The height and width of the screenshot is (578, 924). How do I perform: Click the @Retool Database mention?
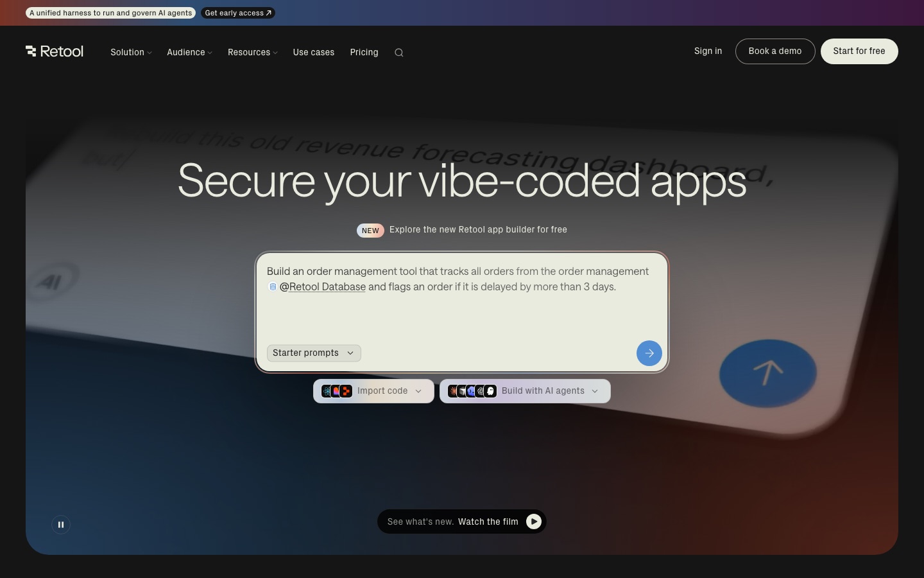pos(323,287)
